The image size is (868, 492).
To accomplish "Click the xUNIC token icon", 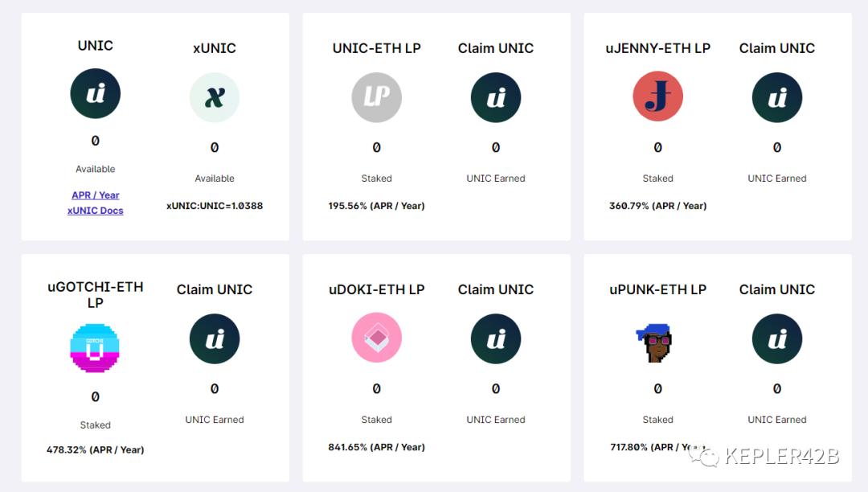I will 215,98.
